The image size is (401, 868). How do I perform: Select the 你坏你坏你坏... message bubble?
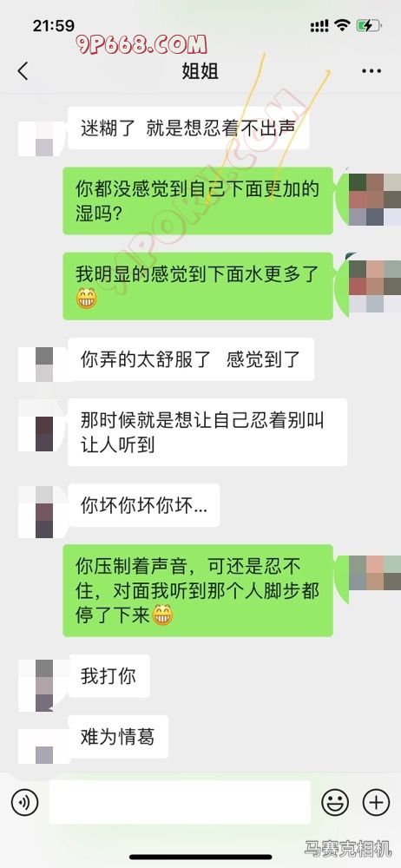(x=144, y=505)
